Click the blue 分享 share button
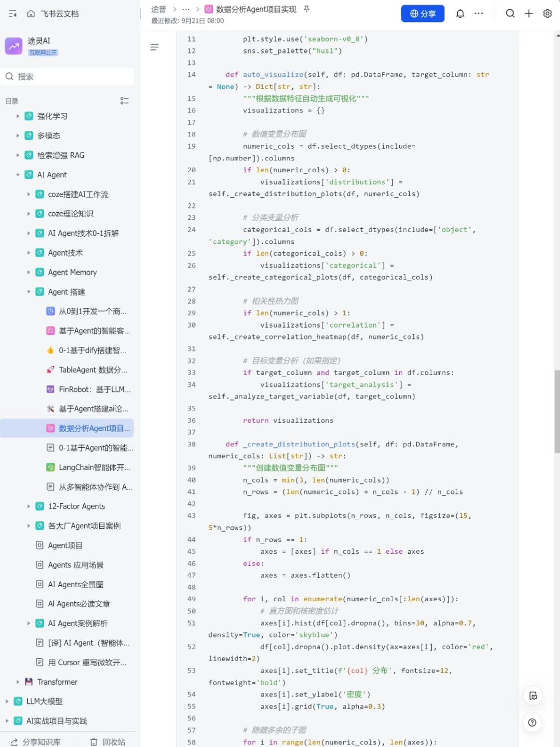 [x=422, y=13]
